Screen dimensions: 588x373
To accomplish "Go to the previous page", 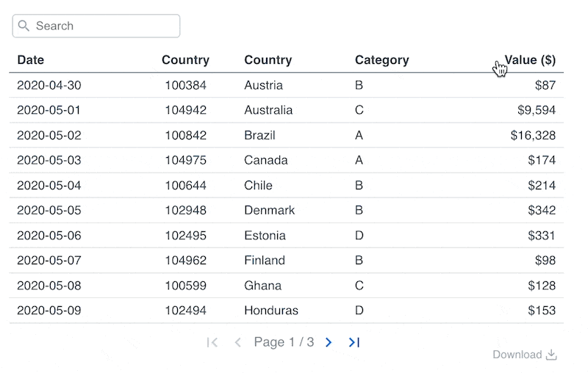I will [x=237, y=342].
